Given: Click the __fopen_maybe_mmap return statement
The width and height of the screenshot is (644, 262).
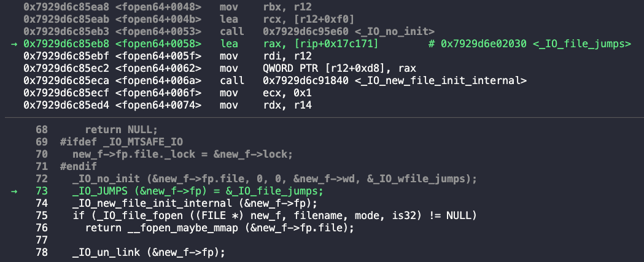Looking at the screenshot, I should point(220,228).
